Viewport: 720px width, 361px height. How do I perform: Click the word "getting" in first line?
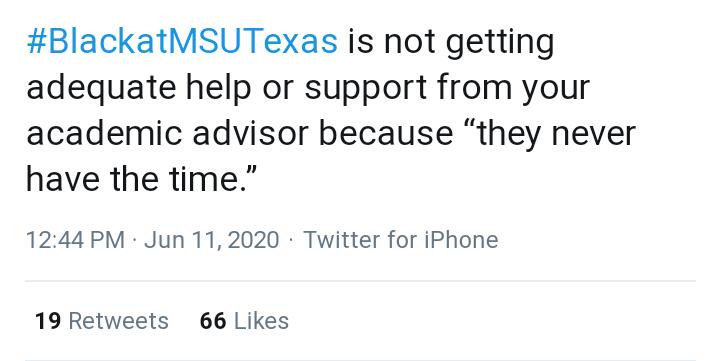click(x=500, y=44)
